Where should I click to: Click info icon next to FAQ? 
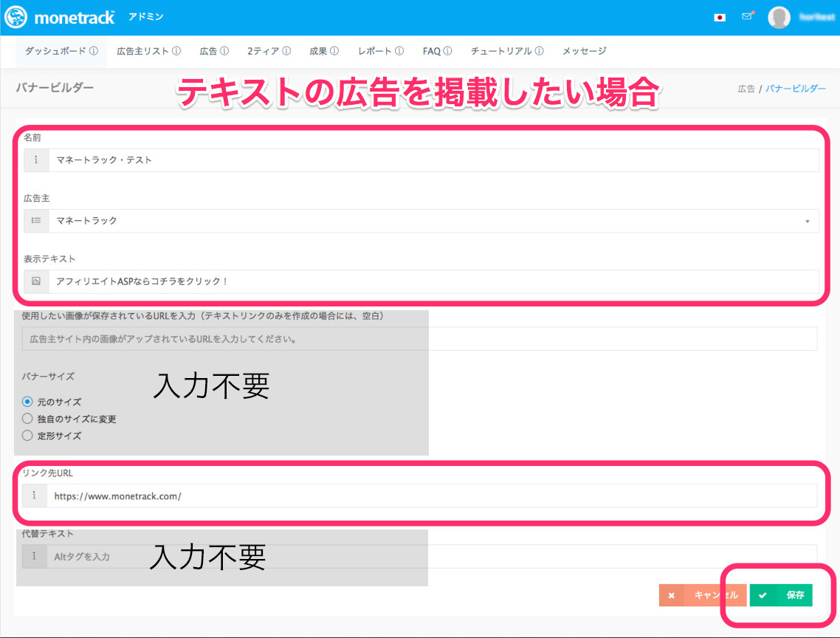(447, 51)
